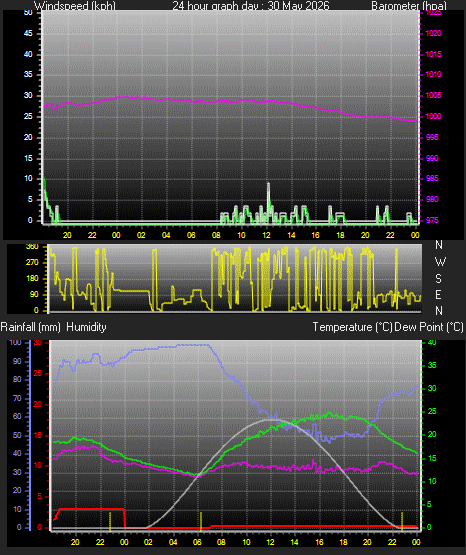Click the Humidity legend label
The image size is (466, 555).
86,327
